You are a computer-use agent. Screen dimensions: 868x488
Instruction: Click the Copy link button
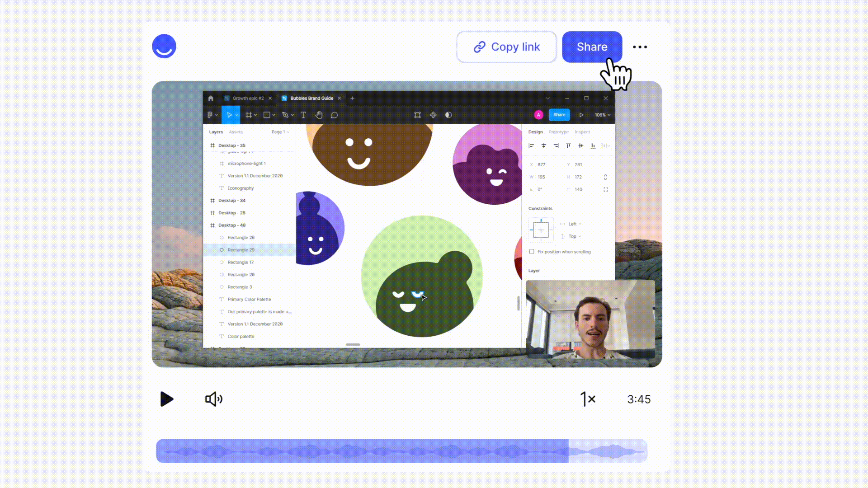pyautogui.click(x=506, y=47)
